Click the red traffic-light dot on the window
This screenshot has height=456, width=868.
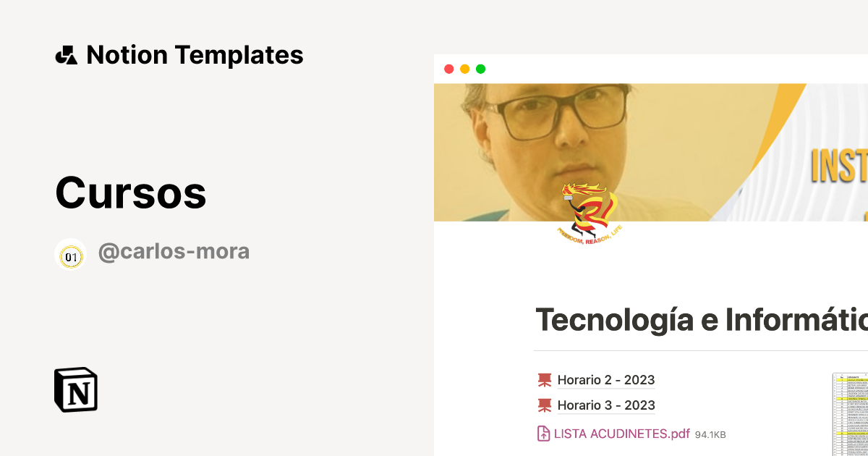(x=449, y=69)
